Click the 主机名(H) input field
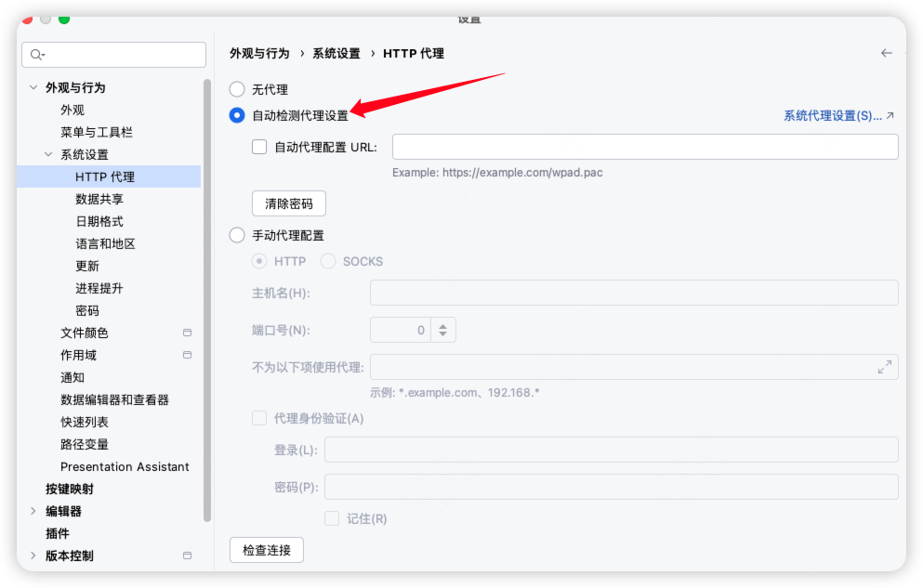The height and width of the screenshot is (588, 923). pyautogui.click(x=634, y=293)
